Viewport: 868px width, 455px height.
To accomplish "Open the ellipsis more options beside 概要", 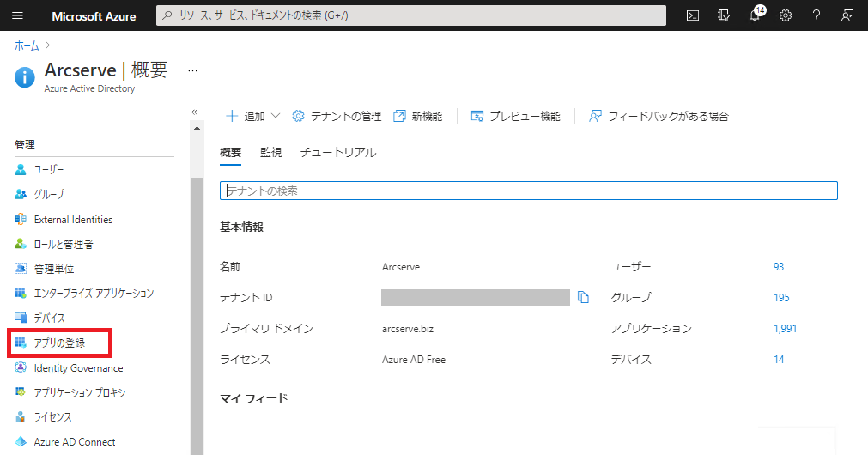I will pos(192,71).
